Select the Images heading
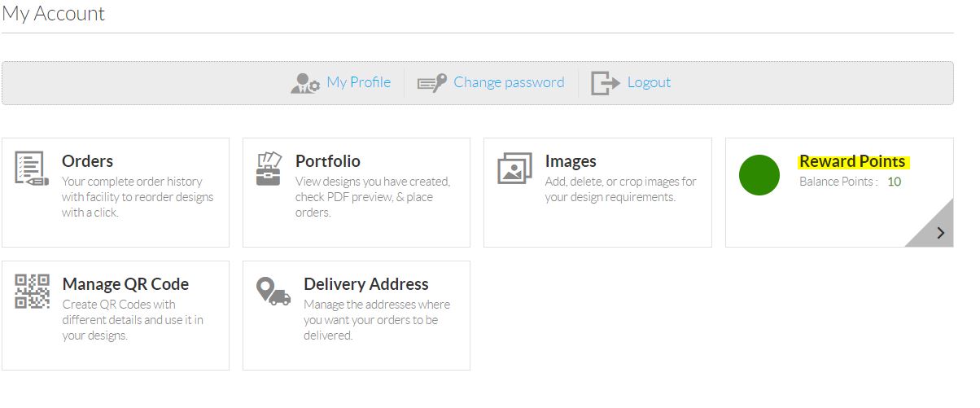Image resolution: width=980 pixels, height=408 pixels. pyautogui.click(x=571, y=161)
